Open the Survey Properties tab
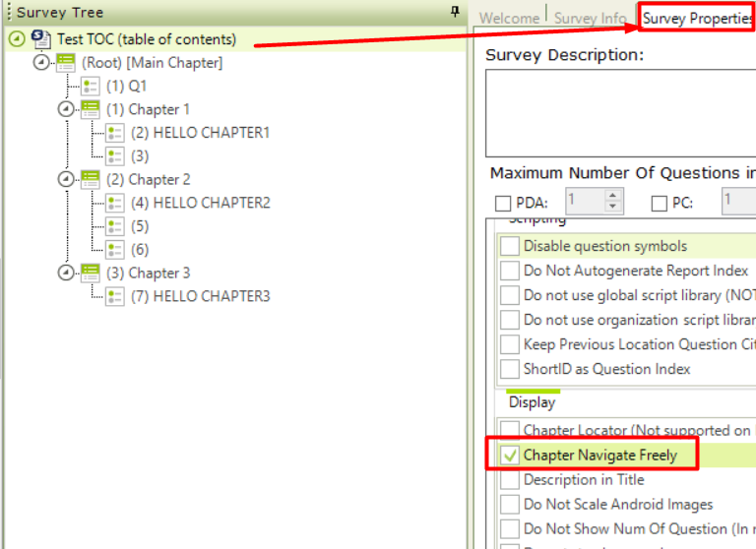This screenshot has width=756, height=549. coord(697,19)
